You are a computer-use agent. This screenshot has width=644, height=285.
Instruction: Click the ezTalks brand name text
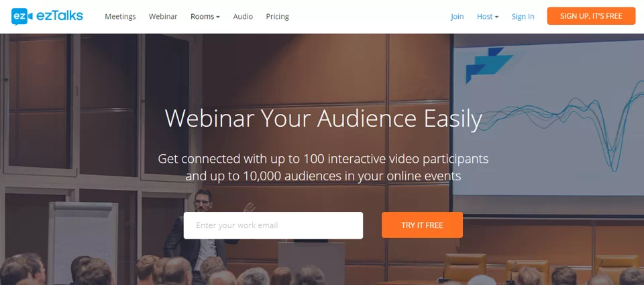[x=61, y=16]
